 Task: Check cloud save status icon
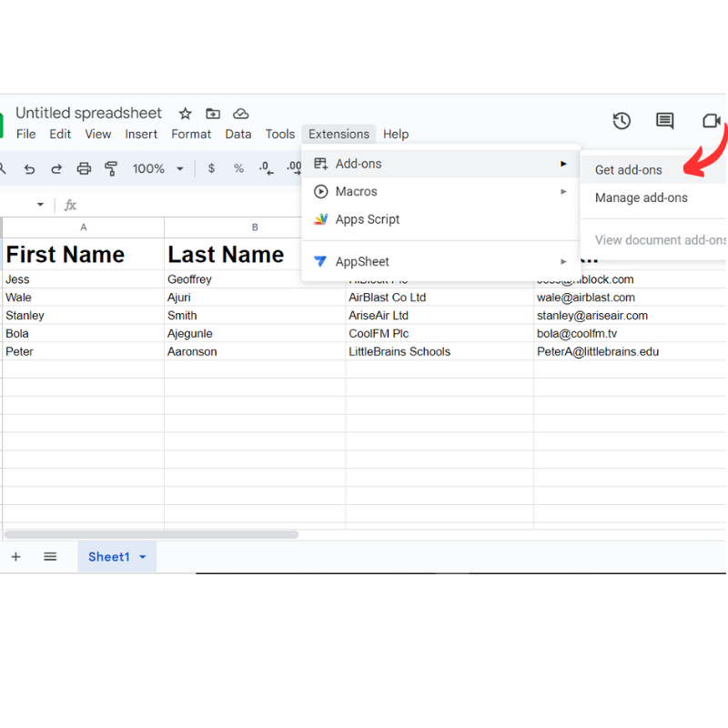click(240, 113)
